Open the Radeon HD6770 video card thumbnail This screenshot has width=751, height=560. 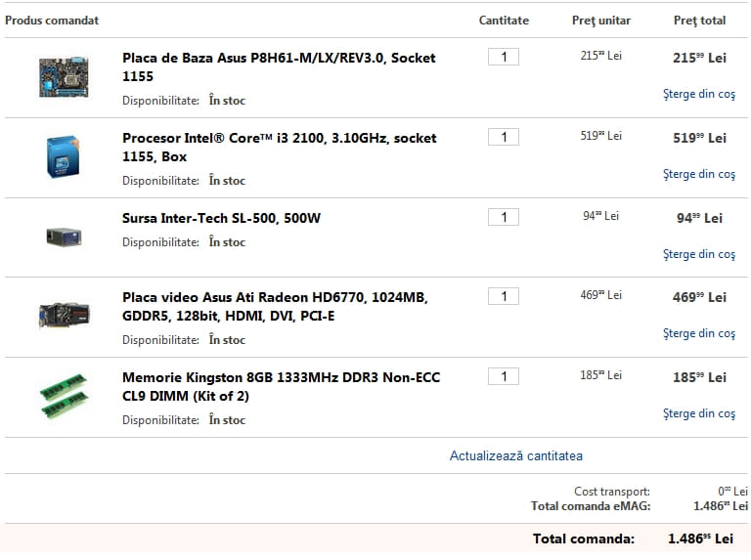[64, 315]
